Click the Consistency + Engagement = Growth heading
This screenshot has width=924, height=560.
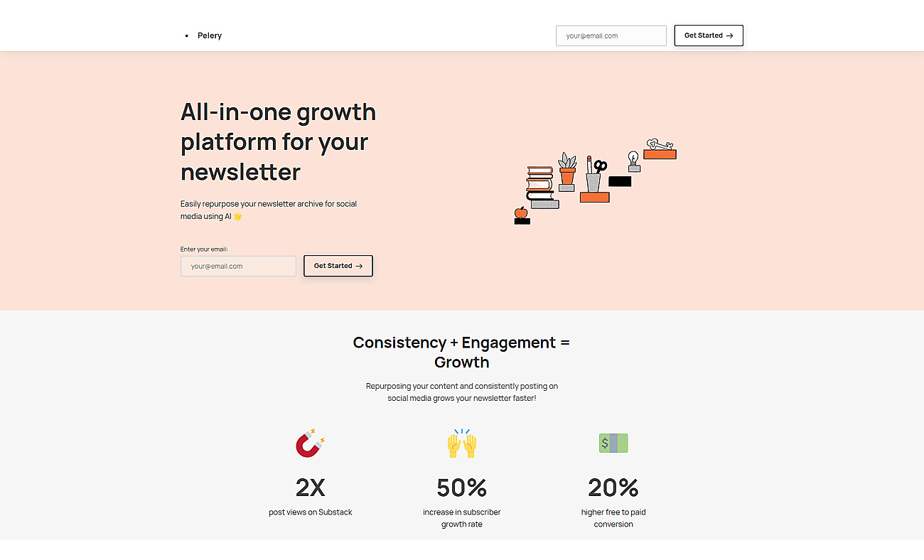coord(462,352)
